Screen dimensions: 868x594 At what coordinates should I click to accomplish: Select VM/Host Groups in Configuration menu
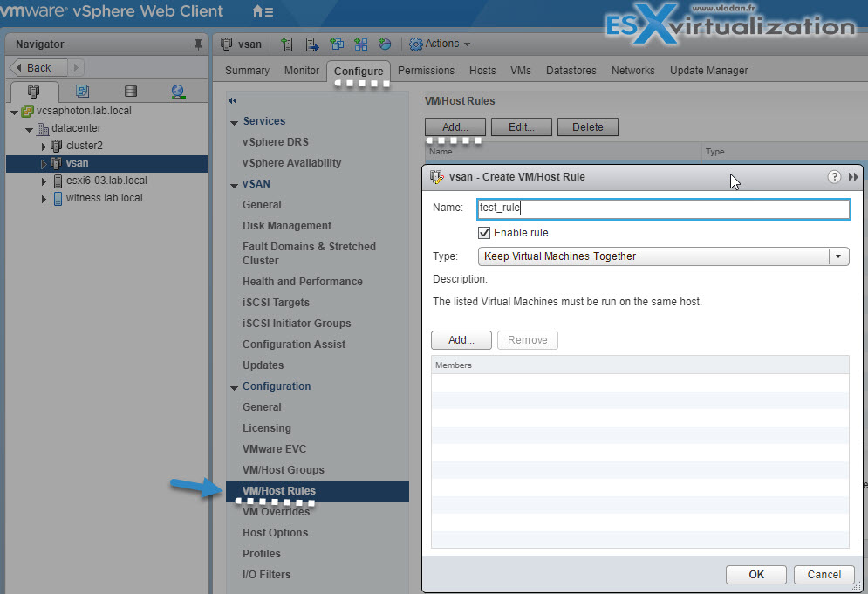pyautogui.click(x=283, y=470)
